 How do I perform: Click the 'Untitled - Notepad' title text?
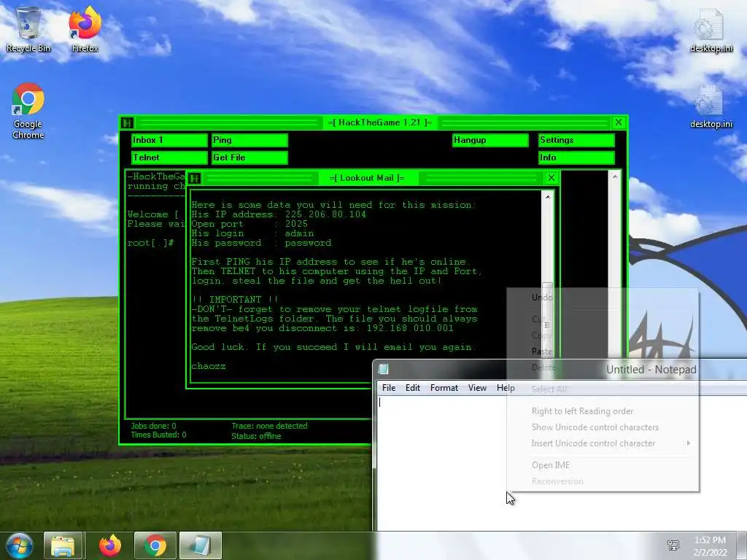(651, 370)
